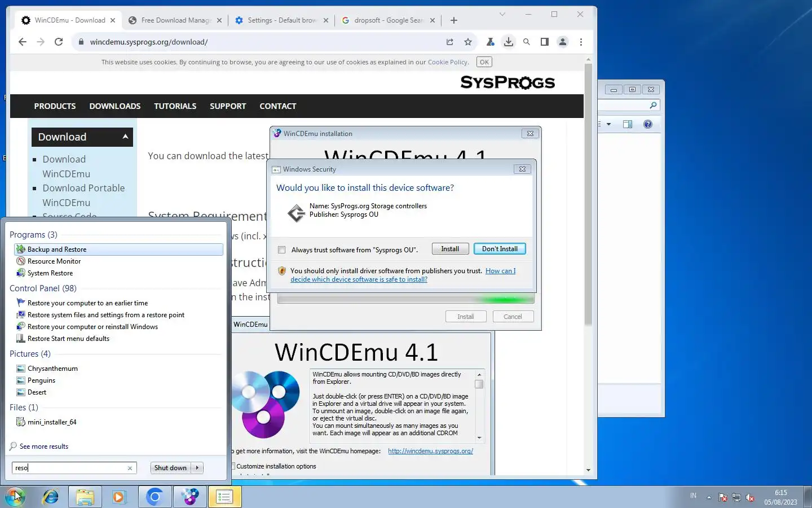Viewport: 812px width, 508px height.
Task: Close the Free Download Manager tab
Action: click(219, 20)
